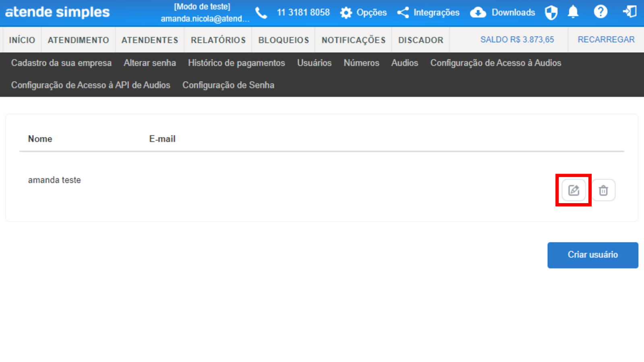Viewport: 644px width, 362px height.
Task: Switch to the RELATÓRIOS tab
Action: [x=218, y=40]
